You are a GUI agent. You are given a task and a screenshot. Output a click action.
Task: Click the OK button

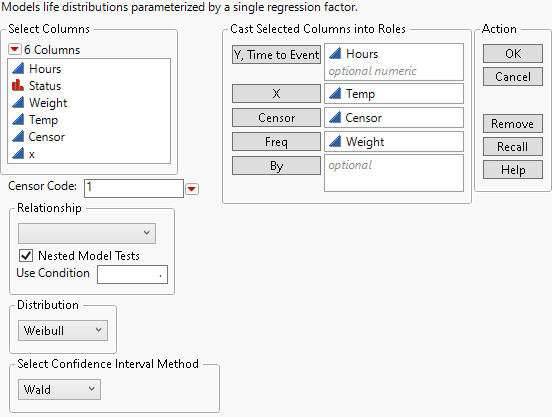coord(513,53)
